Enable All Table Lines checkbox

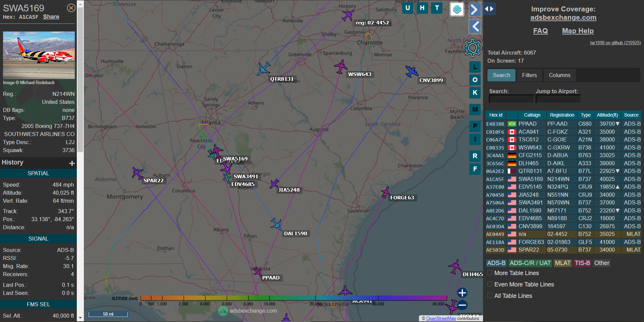pos(490,296)
